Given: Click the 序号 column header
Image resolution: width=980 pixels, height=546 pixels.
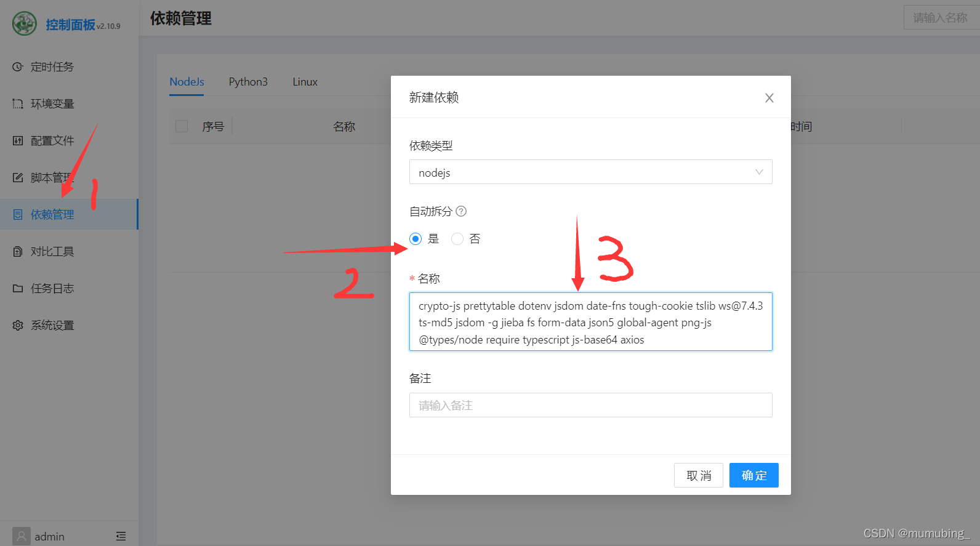Looking at the screenshot, I should (x=213, y=127).
